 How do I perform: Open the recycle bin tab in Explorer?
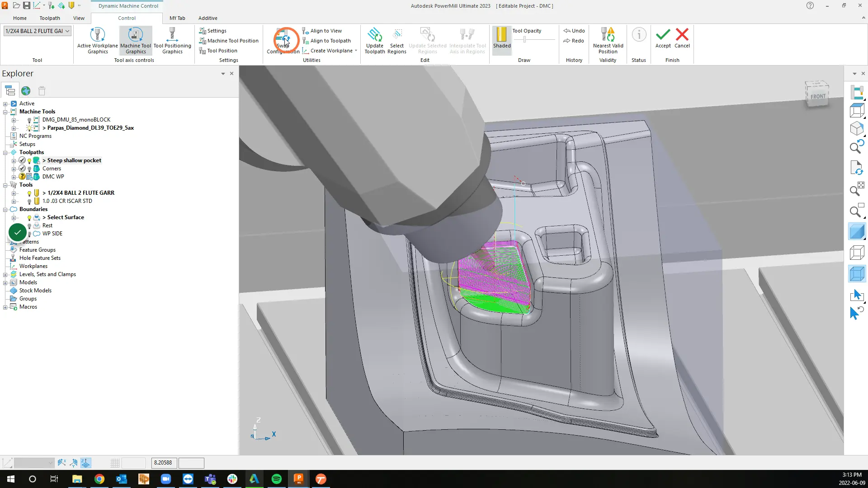[42, 91]
